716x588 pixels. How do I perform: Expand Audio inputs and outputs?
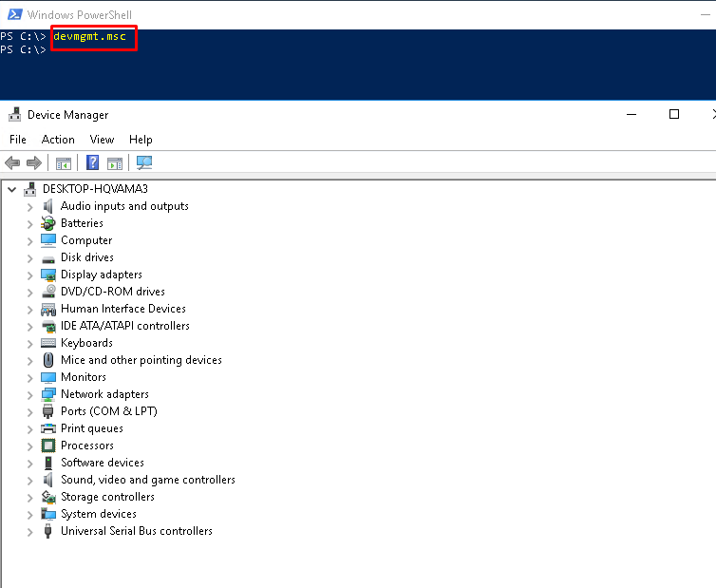click(x=29, y=207)
